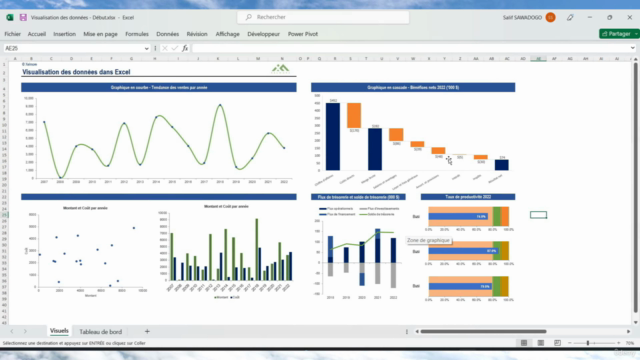640x360 pixels.
Task: Zoom out with minus icon
Action: point(570,343)
